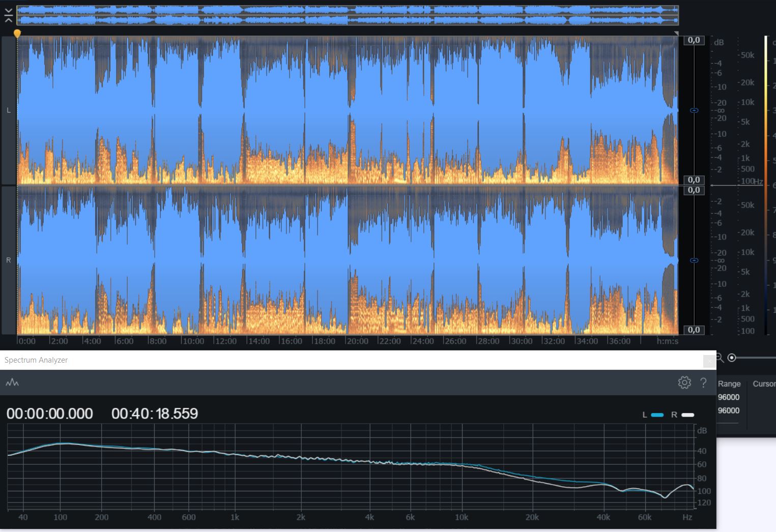Open Spectrum Analyzer help question mark
The image size is (776, 532).
pos(703,382)
